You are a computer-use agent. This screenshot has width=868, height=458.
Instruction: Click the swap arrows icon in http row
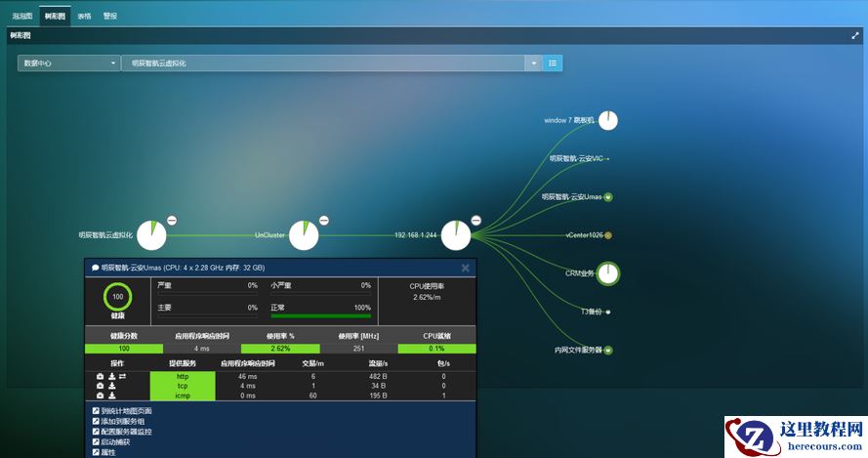(x=122, y=377)
